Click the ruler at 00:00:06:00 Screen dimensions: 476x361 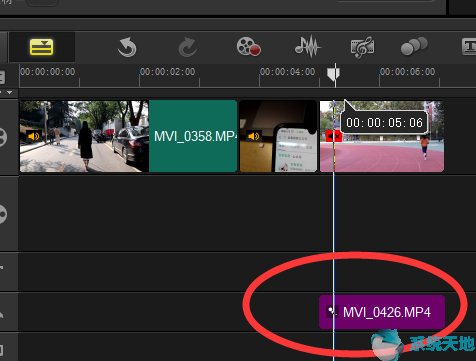tap(407, 72)
